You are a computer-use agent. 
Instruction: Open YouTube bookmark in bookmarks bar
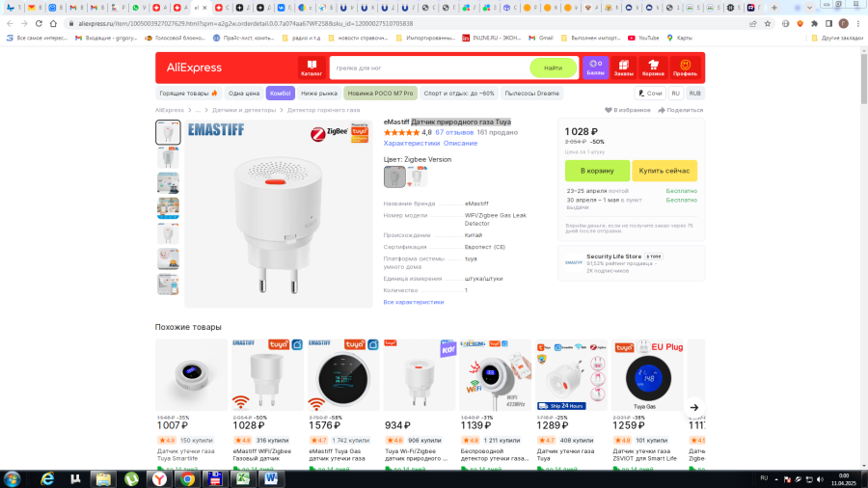click(x=643, y=39)
